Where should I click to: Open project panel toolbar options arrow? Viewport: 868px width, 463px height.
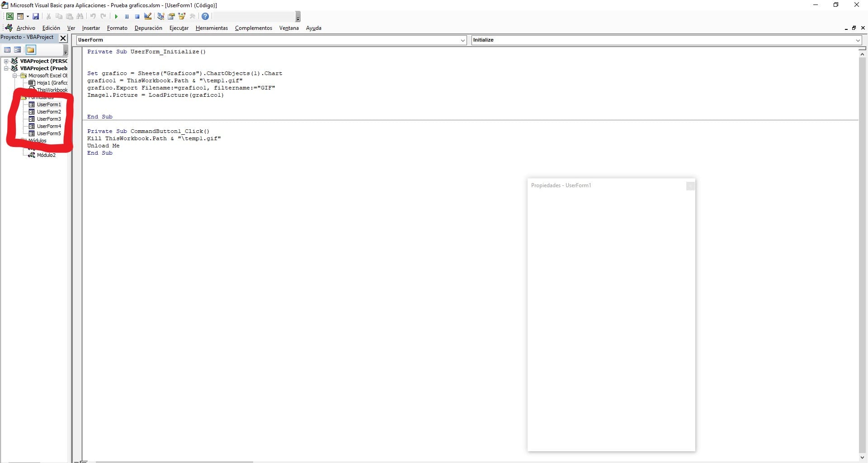(x=66, y=50)
